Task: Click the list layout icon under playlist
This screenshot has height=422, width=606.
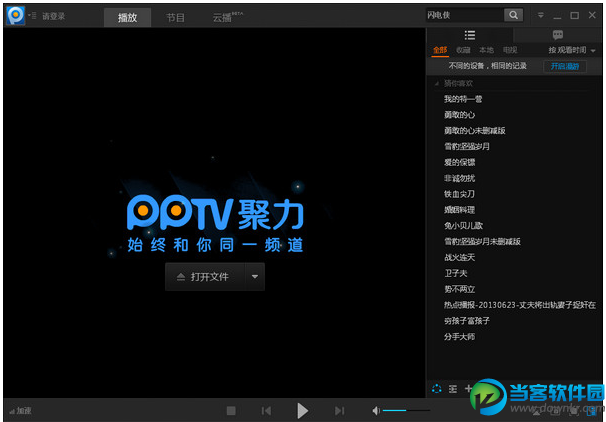Action: pos(453,389)
